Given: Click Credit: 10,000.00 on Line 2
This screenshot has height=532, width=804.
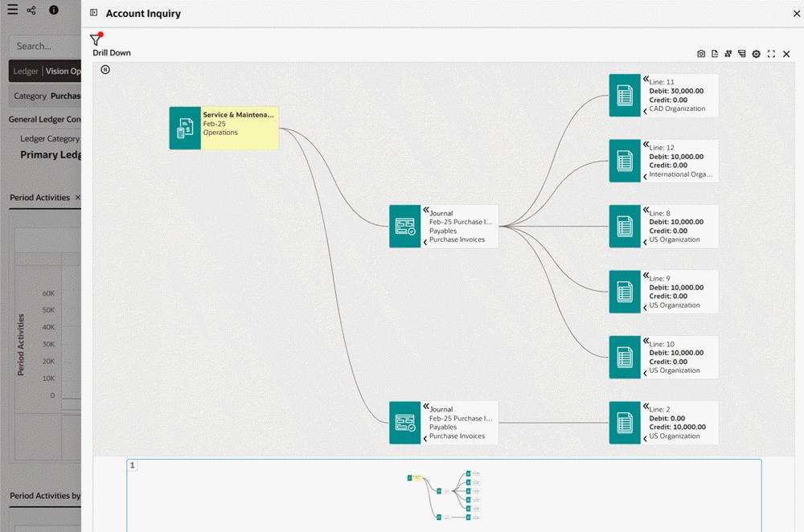Looking at the screenshot, I should coord(677,427).
